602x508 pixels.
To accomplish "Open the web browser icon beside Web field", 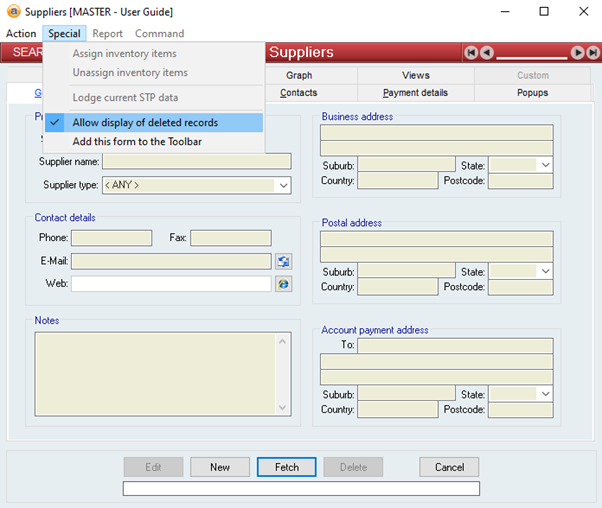I will [x=283, y=284].
